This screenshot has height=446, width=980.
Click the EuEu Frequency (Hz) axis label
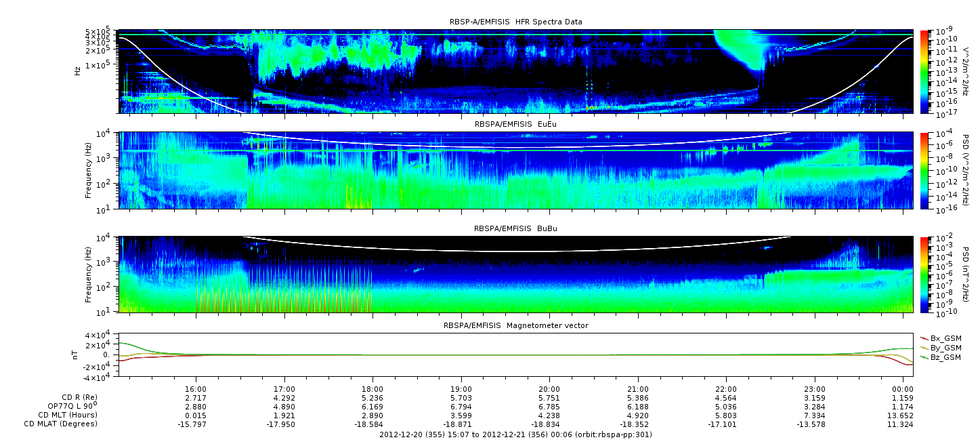click(89, 171)
